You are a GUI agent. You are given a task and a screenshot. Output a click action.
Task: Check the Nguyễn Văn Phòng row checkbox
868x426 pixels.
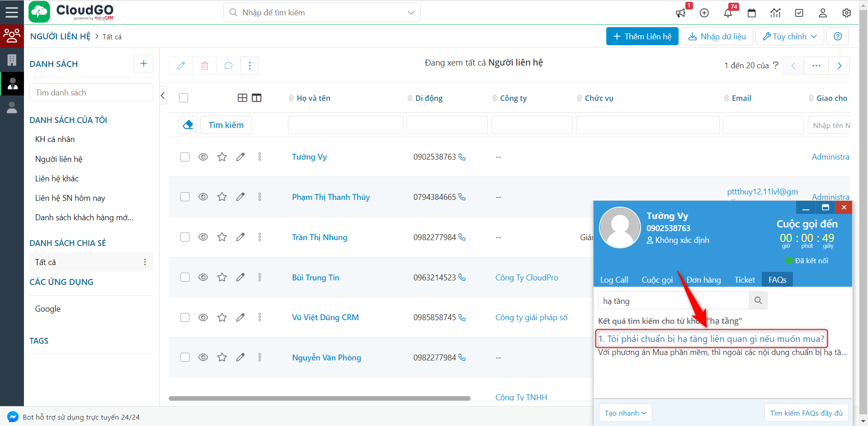tap(185, 357)
